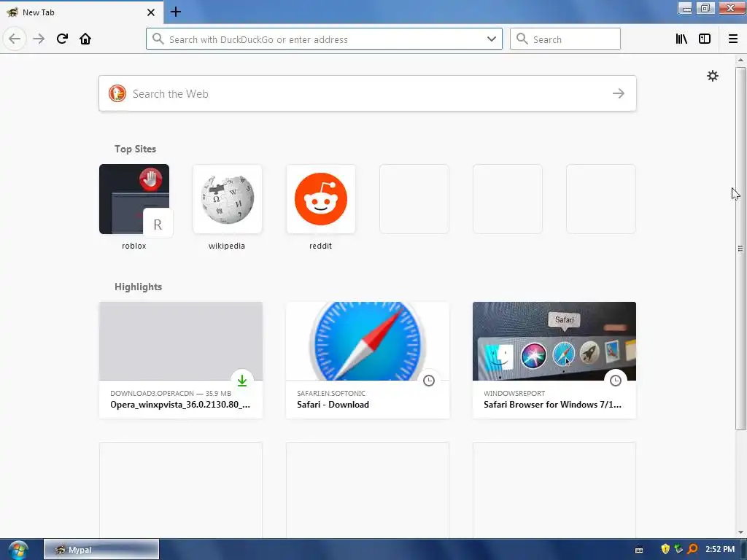Viewport: 747px width, 560px height.
Task: Open the Opera_winxpvista download highlight card
Action: (181, 360)
